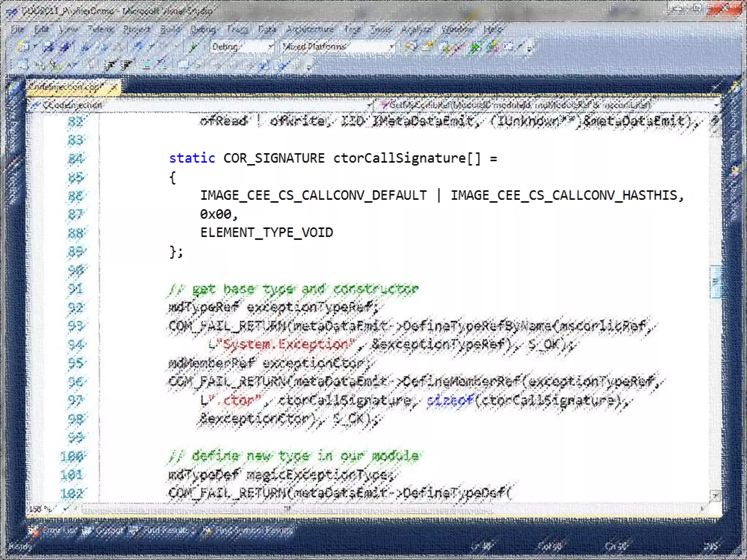Click the Decrease Indent icon
Screen dimensions: 747x560
tap(109, 65)
